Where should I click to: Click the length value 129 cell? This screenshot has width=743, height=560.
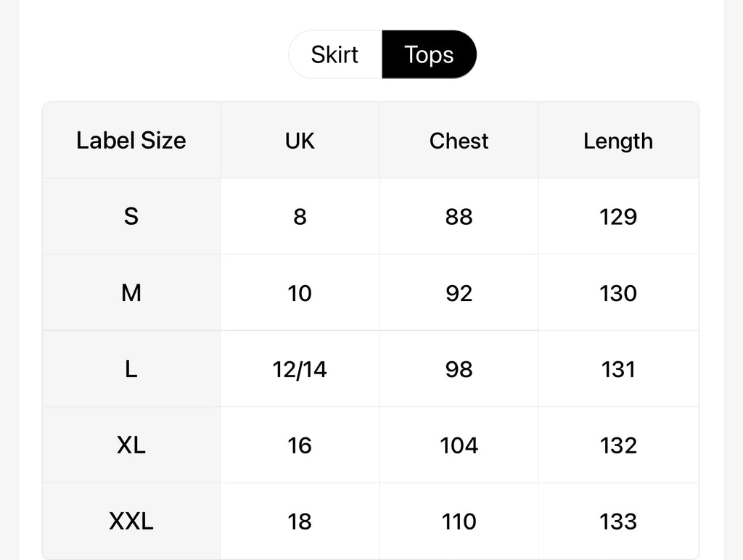618,216
